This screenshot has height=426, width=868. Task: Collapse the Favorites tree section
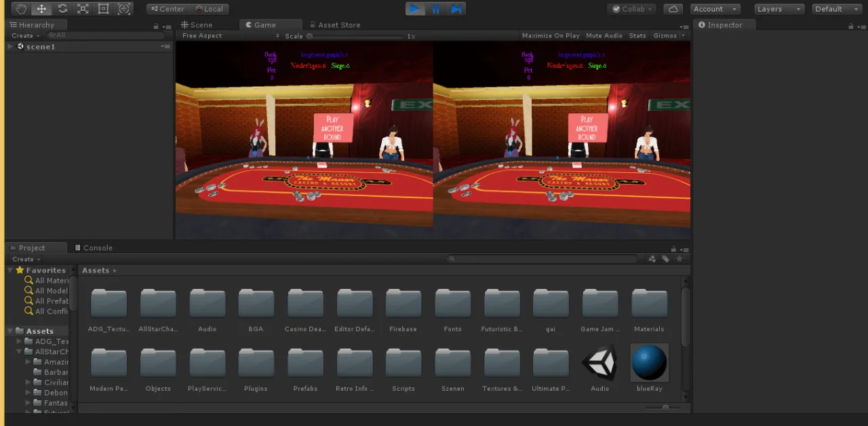[10, 270]
